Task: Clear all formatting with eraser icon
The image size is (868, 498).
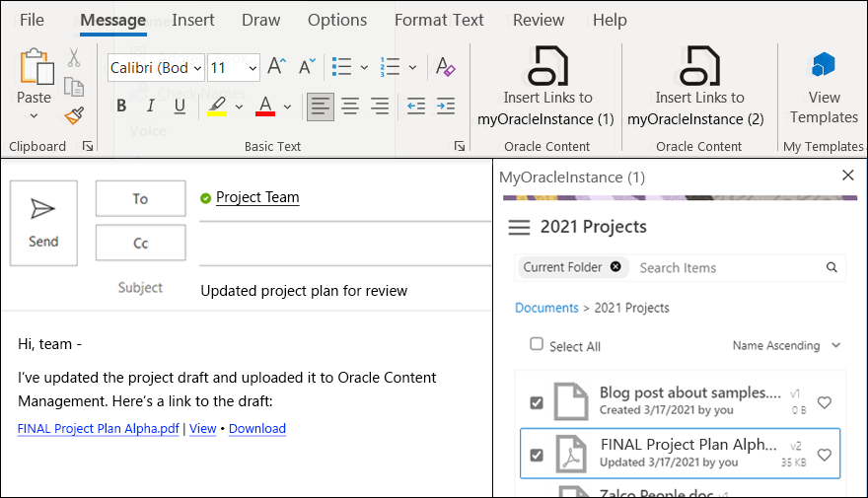Action: (x=445, y=67)
